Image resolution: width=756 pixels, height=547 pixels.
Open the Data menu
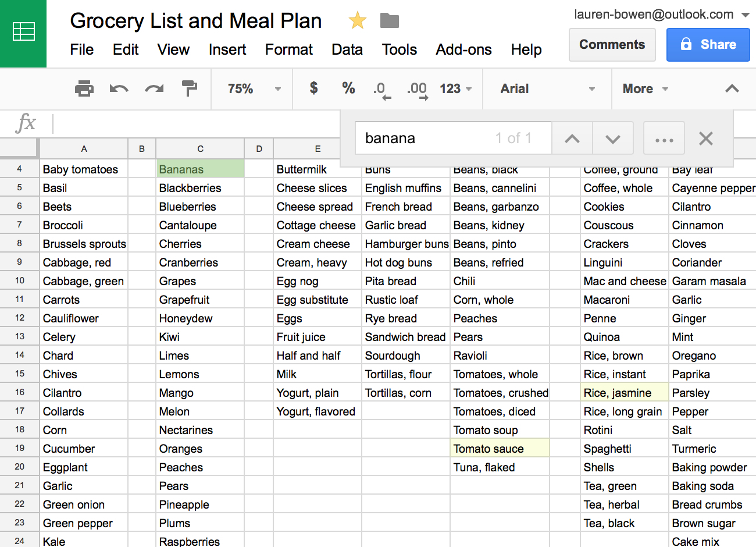347,50
